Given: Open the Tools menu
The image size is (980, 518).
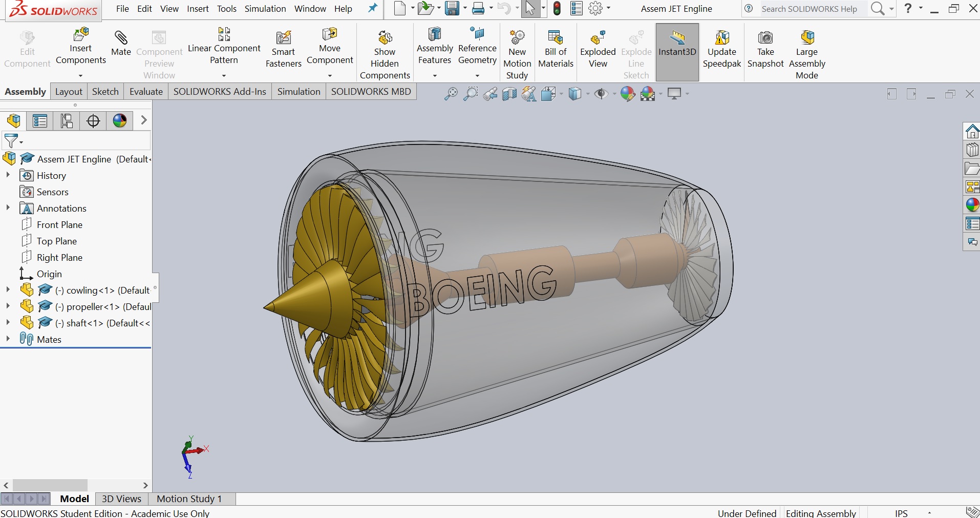Looking at the screenshot, I should pyautogui.click(x=227, y=9).
